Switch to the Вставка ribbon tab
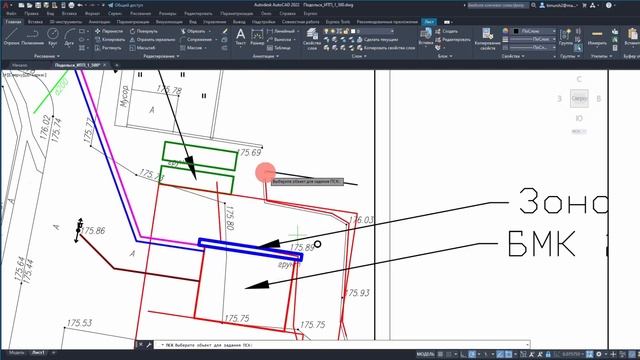Image resolution: width=640 pixels, height=360 pixels. [x=35, y=22]
